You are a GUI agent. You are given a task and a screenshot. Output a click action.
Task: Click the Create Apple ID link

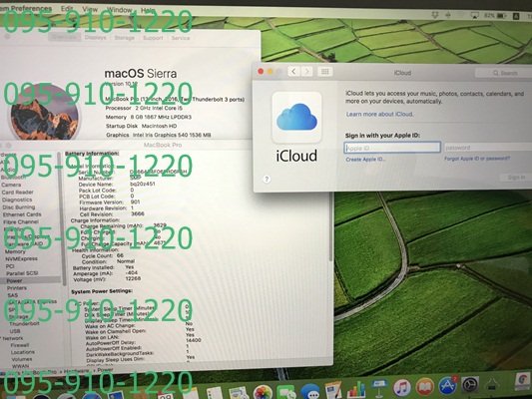point(365,160)
